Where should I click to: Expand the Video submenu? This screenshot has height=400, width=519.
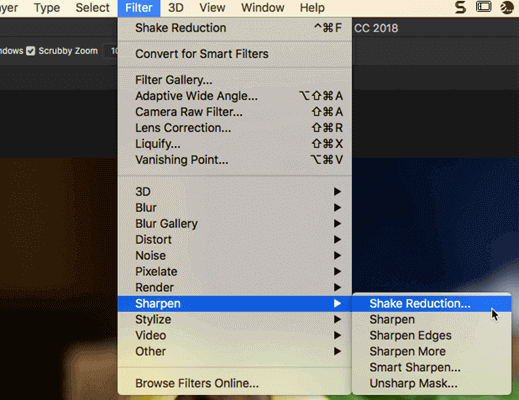point(235,336)
